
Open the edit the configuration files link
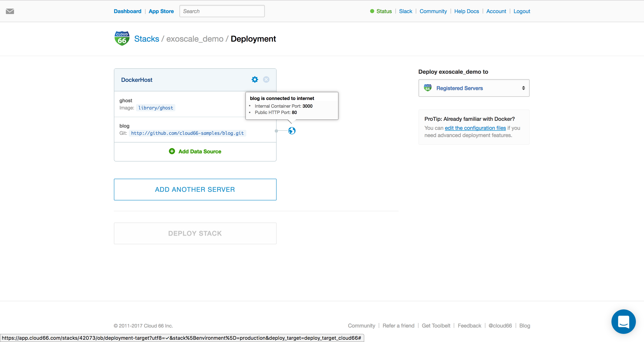[475, 128]
